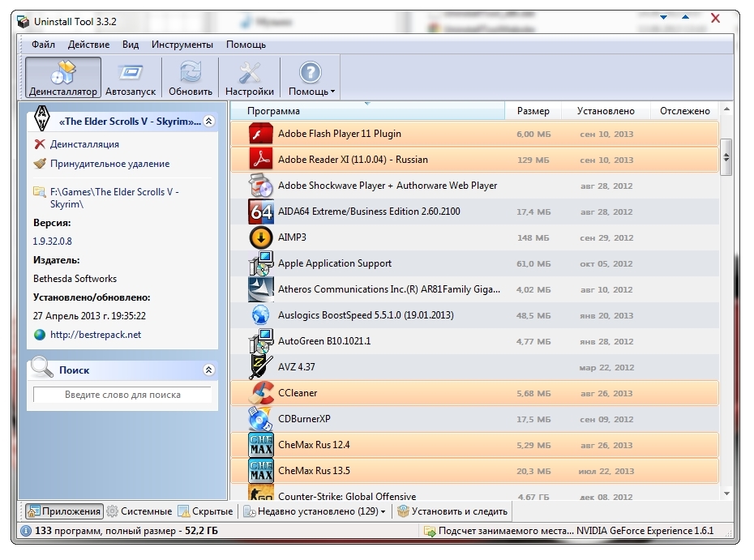The image size is (754, 560).
Task: Click the CCleaner icon
Action: pos(261,393)
